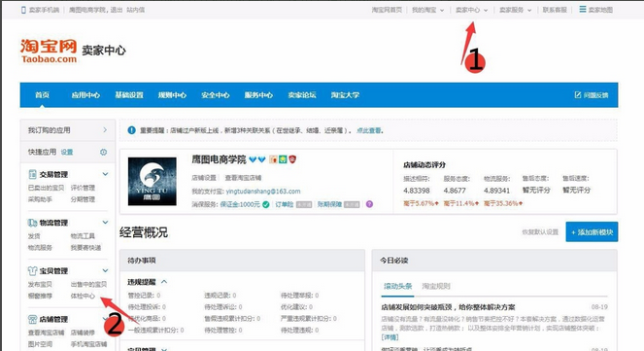The image size is (644, 351).
Task: Open the 淘宝大学 navigation tab
Action: coord(345,95)
